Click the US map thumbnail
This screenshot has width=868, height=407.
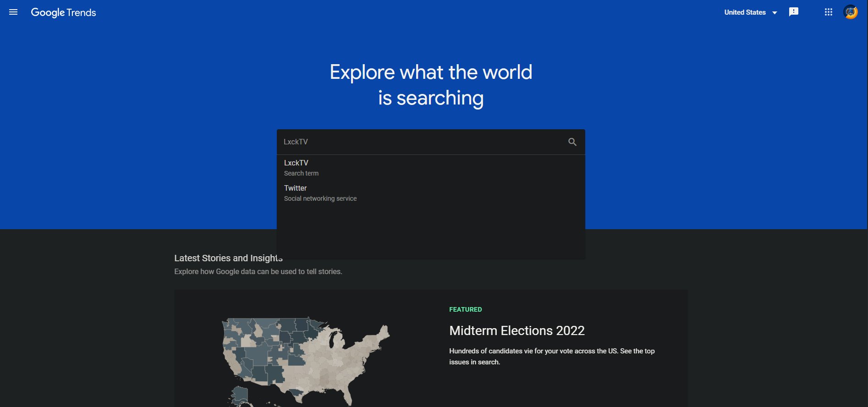coord(306,361)
